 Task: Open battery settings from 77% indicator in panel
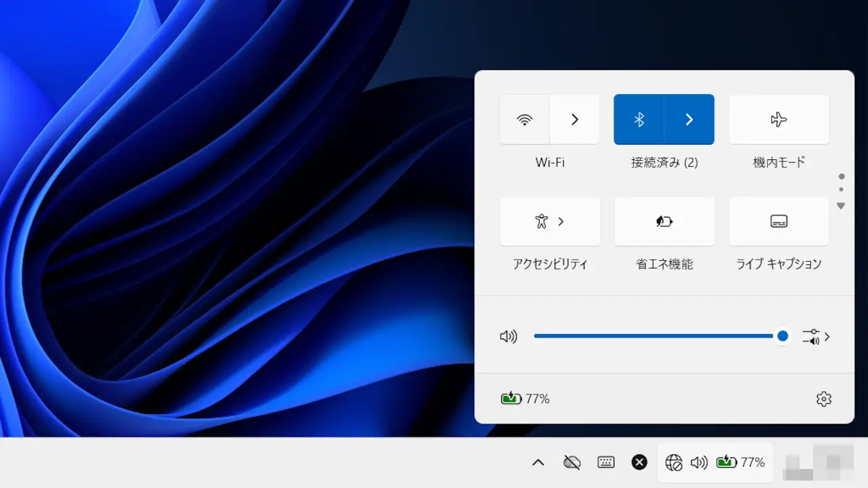click(526, 399)
